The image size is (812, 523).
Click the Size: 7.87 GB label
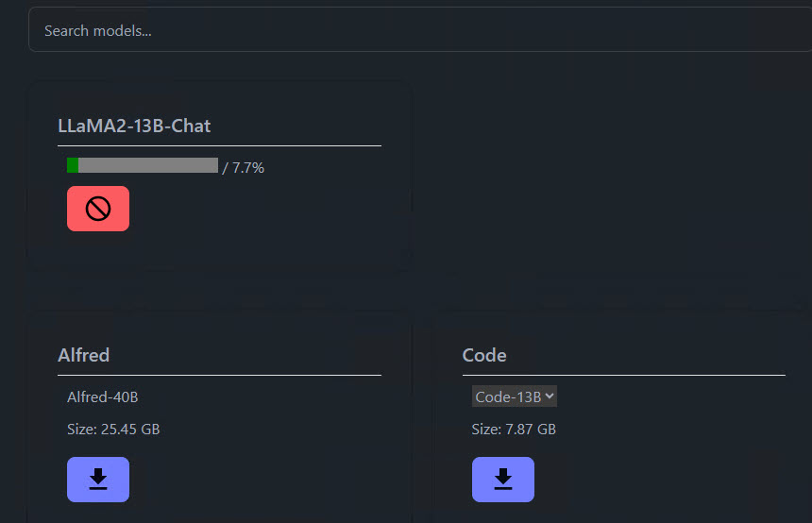(x=514, y=430)
